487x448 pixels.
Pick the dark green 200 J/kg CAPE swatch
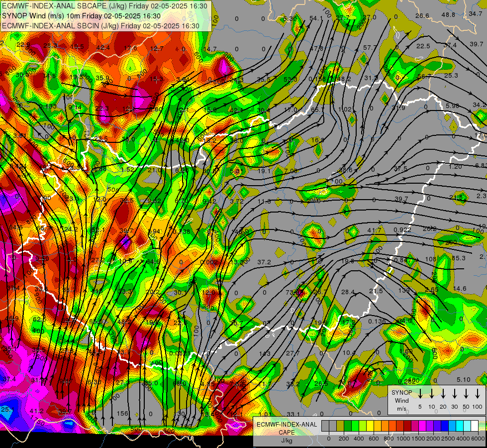pos(348,426)
